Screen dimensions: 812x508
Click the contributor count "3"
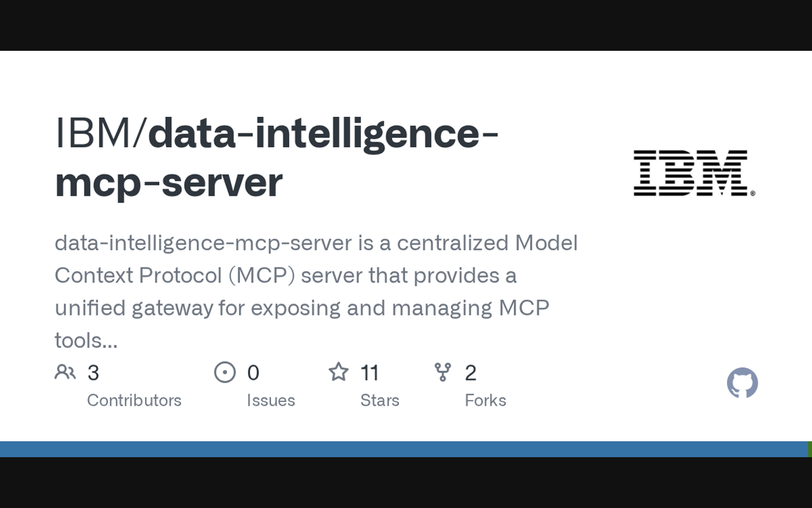[93, 373]
